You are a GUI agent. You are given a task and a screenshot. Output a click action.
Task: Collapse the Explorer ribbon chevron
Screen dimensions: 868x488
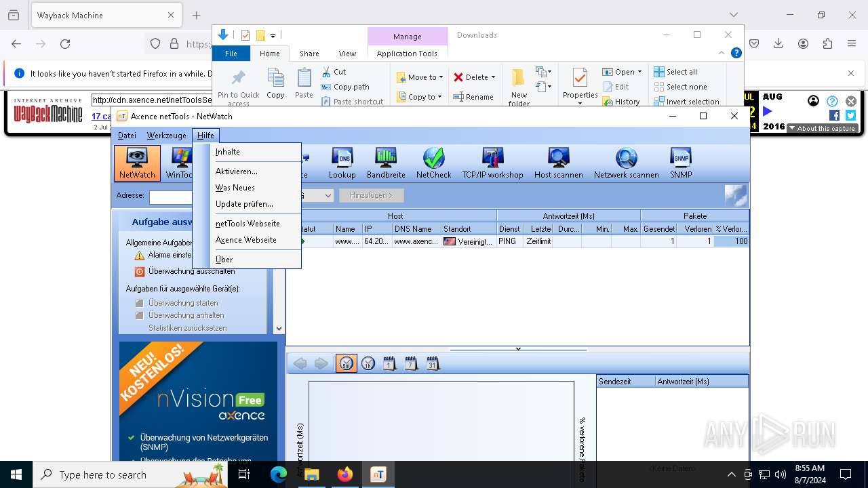[x=722, y=53]
